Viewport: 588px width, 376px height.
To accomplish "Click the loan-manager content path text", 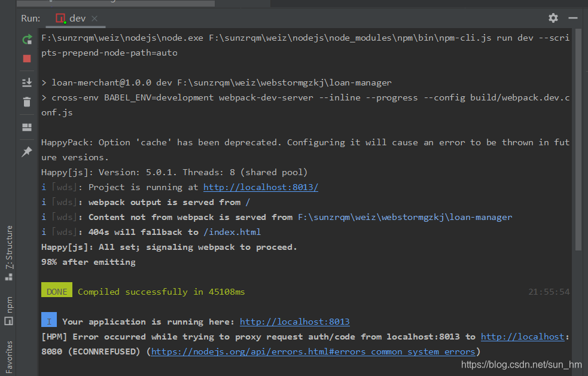I will (x=405, y=217).
